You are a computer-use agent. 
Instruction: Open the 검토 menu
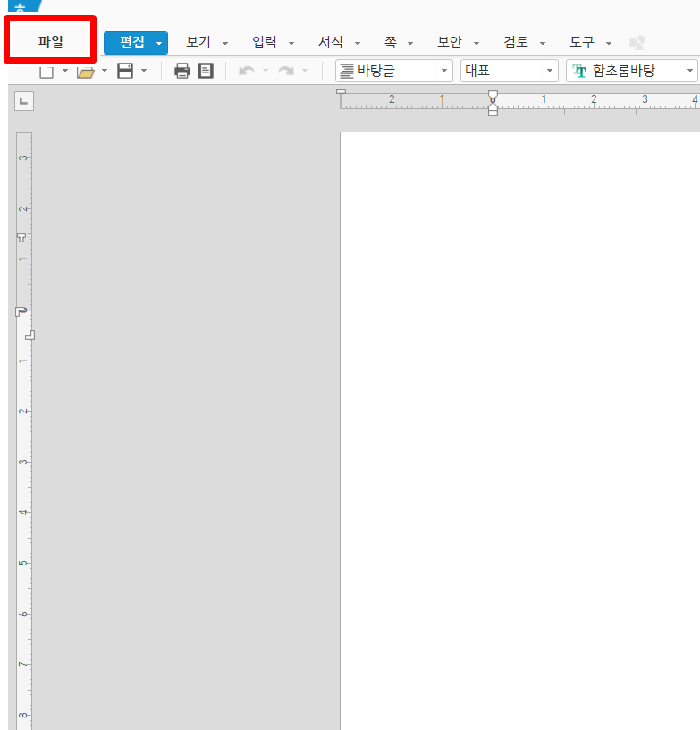point(516,42)
